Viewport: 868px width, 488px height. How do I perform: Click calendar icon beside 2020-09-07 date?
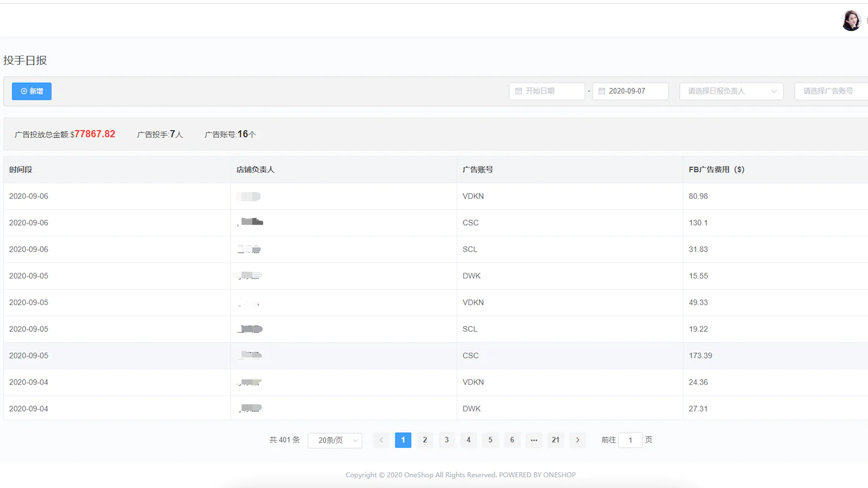point(602,91)
